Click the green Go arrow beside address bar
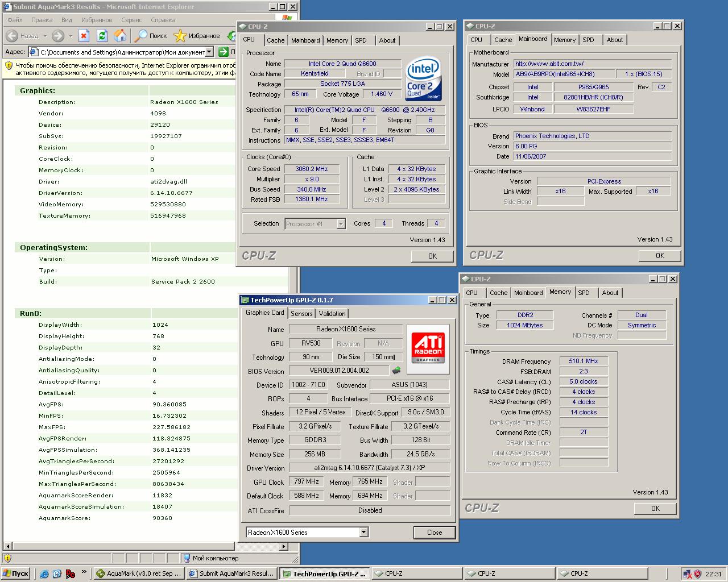Image resolution: width=728 pixels, height=582 pixels. [224, 52]
